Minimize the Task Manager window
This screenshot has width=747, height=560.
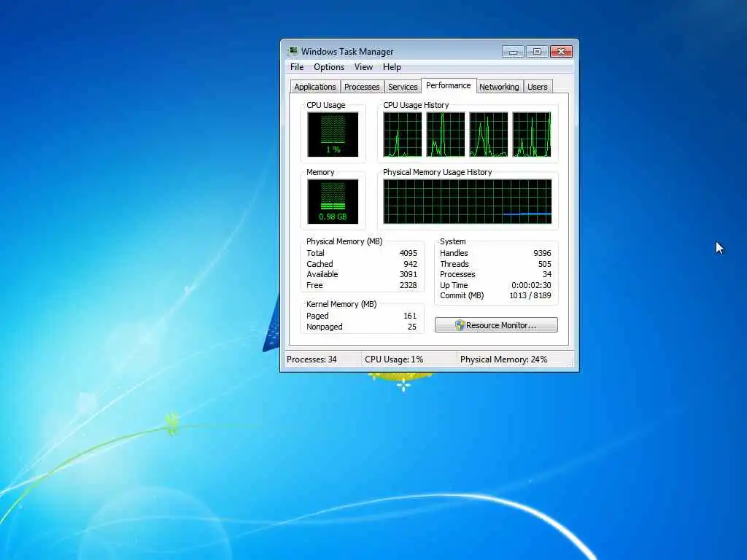[x=513, y=52]
